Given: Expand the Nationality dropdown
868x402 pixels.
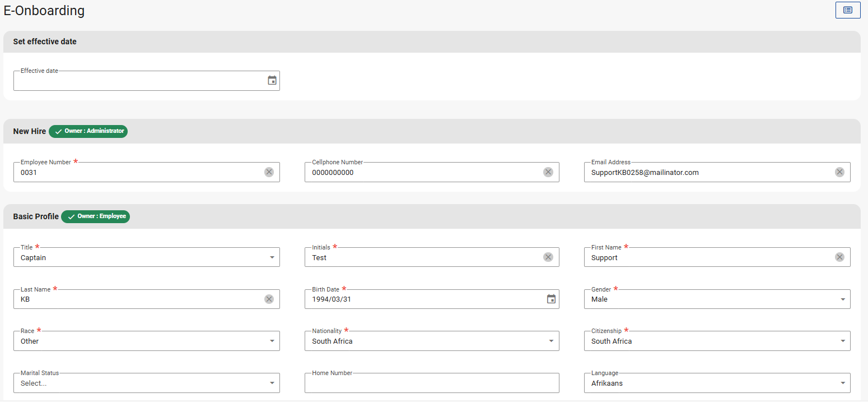Looking at the screenshot, I should (x=551, y=341).
